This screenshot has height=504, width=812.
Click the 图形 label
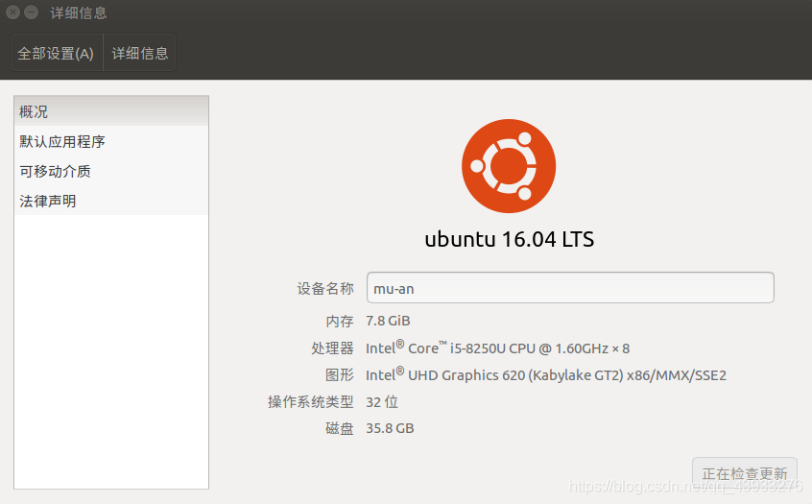tap(340, 375)
